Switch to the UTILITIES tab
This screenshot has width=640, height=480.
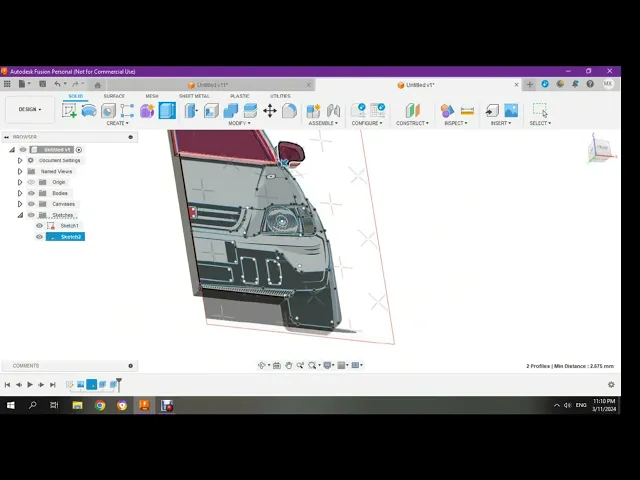280,96
